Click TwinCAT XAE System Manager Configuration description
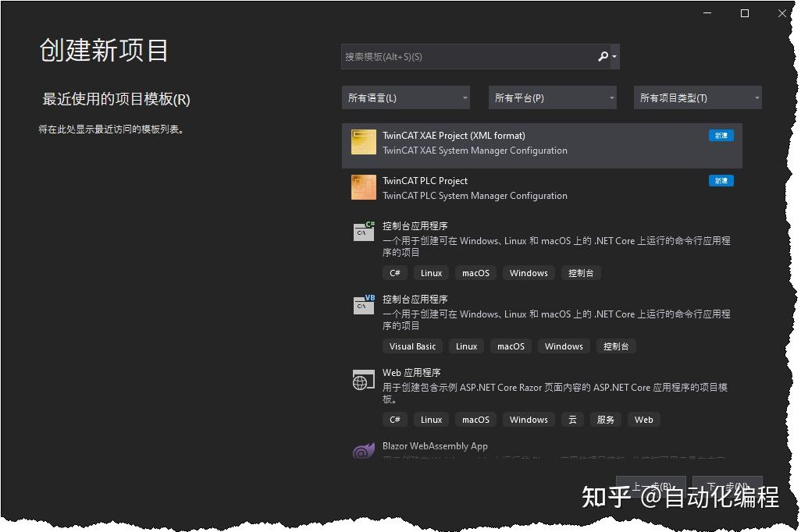The width and height of the screenshot is (801, 532). (x=475, y=151)
